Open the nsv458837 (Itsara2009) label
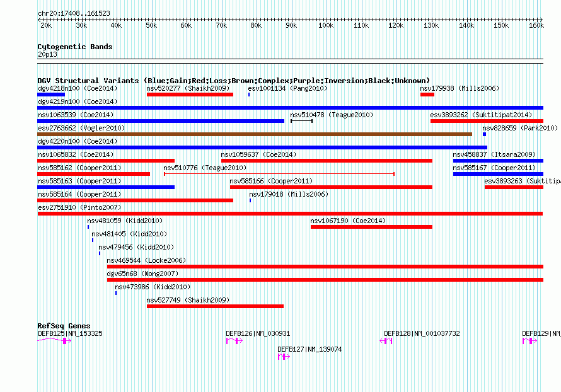561x392 pixels. pos(494,154)
